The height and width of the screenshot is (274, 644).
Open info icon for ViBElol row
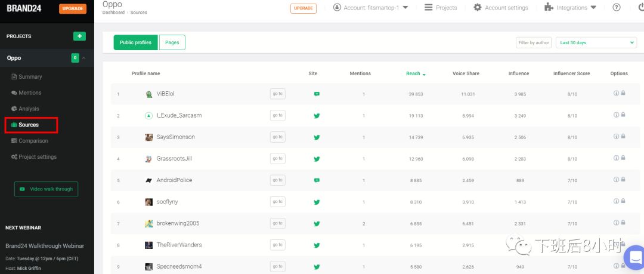(616, 93)
